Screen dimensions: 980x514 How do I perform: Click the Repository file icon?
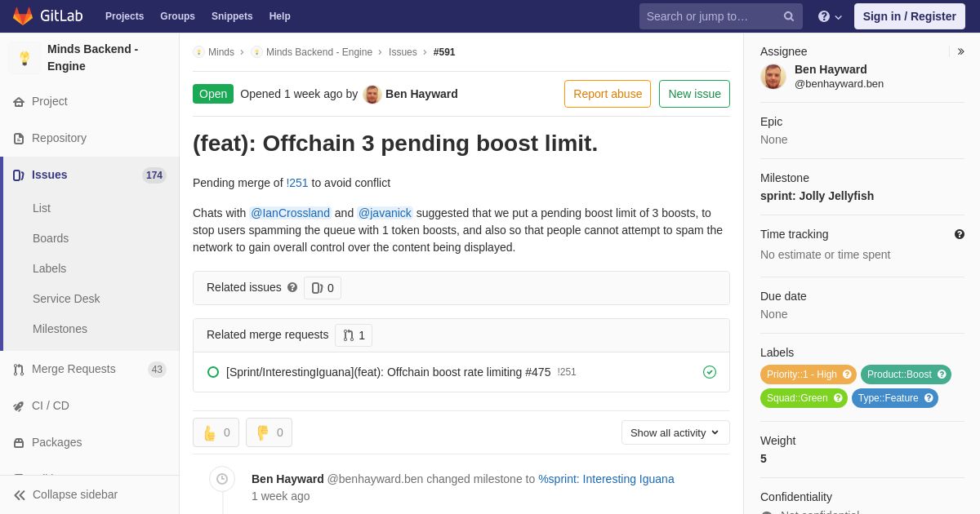pos(19,139)
